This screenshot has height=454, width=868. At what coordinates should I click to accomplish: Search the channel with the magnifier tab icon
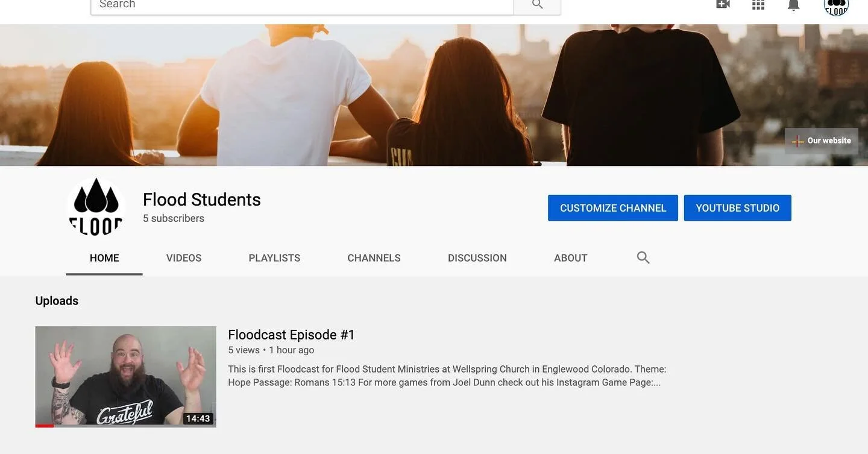point(643,258)
